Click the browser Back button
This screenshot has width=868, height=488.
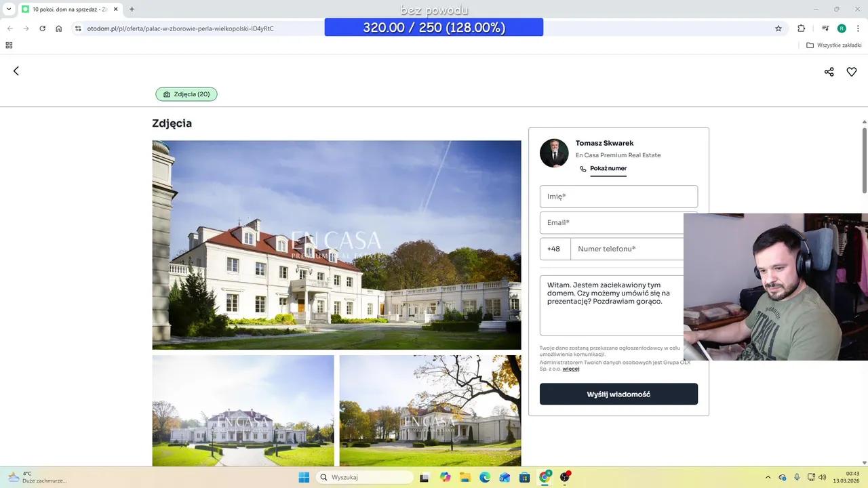9,28
